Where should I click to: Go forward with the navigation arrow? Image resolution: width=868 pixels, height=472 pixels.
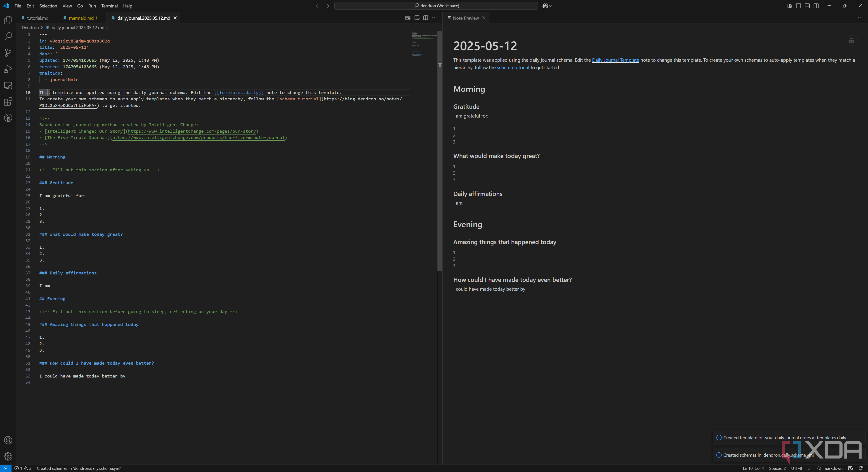point(327,6)
